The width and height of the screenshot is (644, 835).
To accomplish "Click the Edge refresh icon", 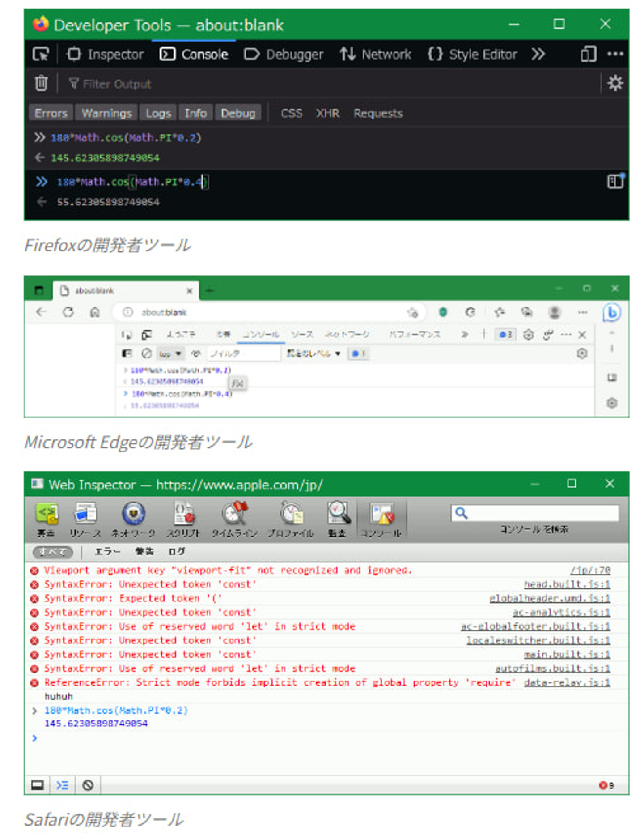I will coord(68,312).
